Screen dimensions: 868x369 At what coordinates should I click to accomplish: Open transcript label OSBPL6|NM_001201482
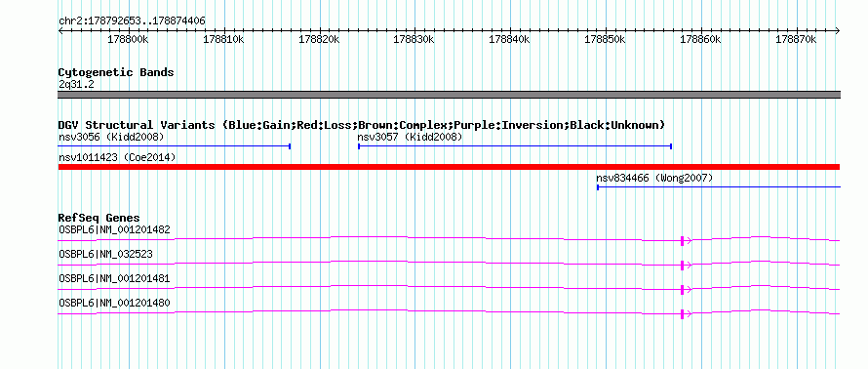(114, 229)
